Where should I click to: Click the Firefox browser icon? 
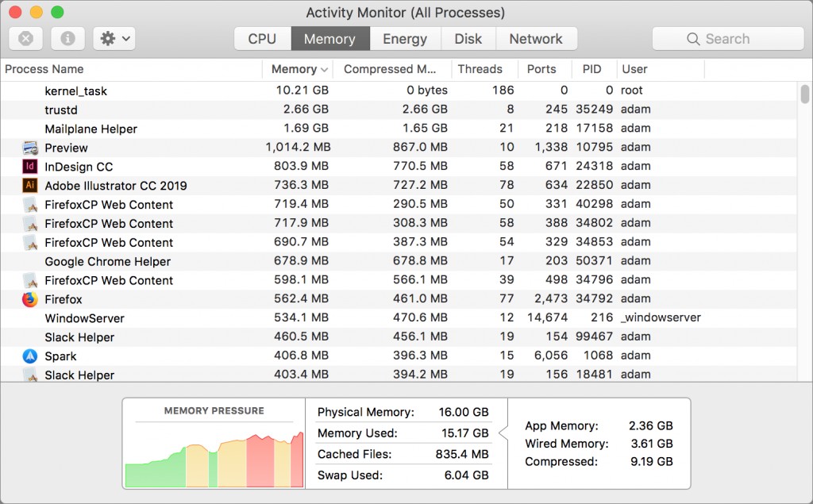(30, 299)
